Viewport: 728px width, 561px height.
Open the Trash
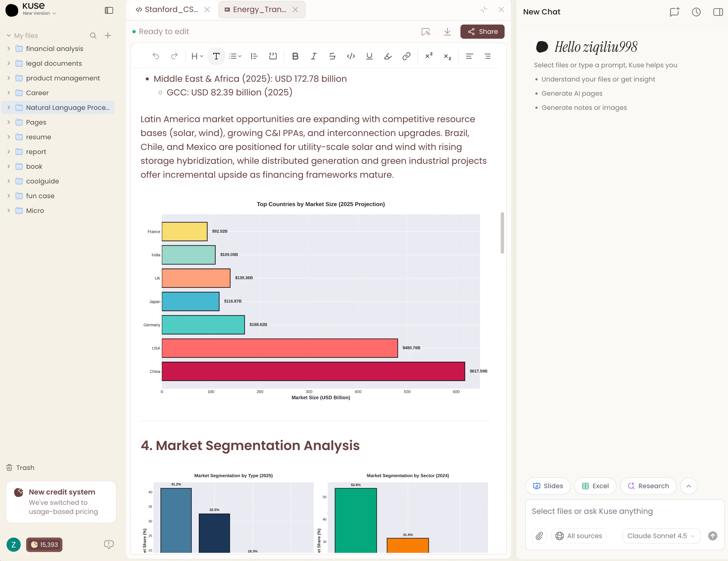point(20,467)
